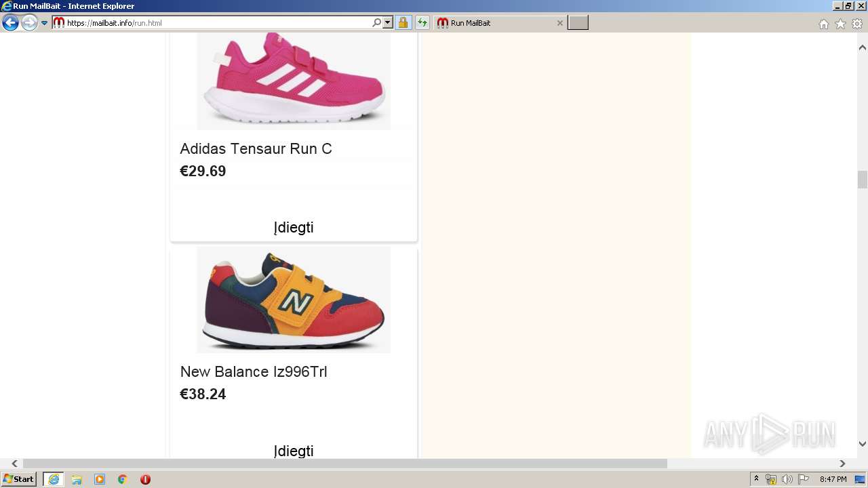Click the MailBait favicon in the address bar
The image size is (868, 488).
59,23
